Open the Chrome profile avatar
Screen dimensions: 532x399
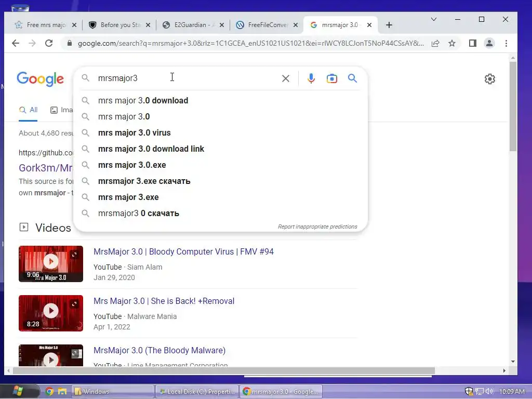[x=489, y=43]
